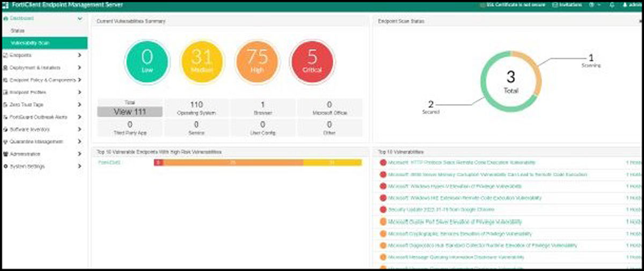Click the Quarantine Management icon
The height and width of the screenshot is (271, 644).
pos(5,142)
